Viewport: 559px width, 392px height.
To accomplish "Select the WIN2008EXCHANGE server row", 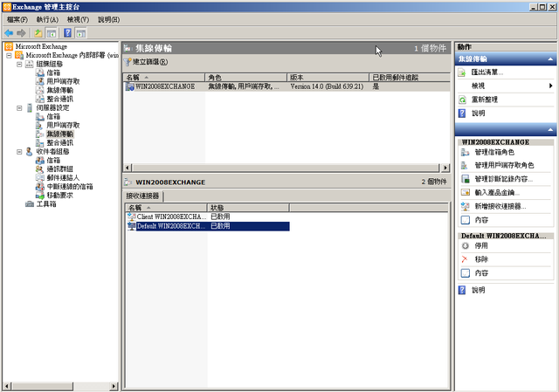I will point(287,86).
